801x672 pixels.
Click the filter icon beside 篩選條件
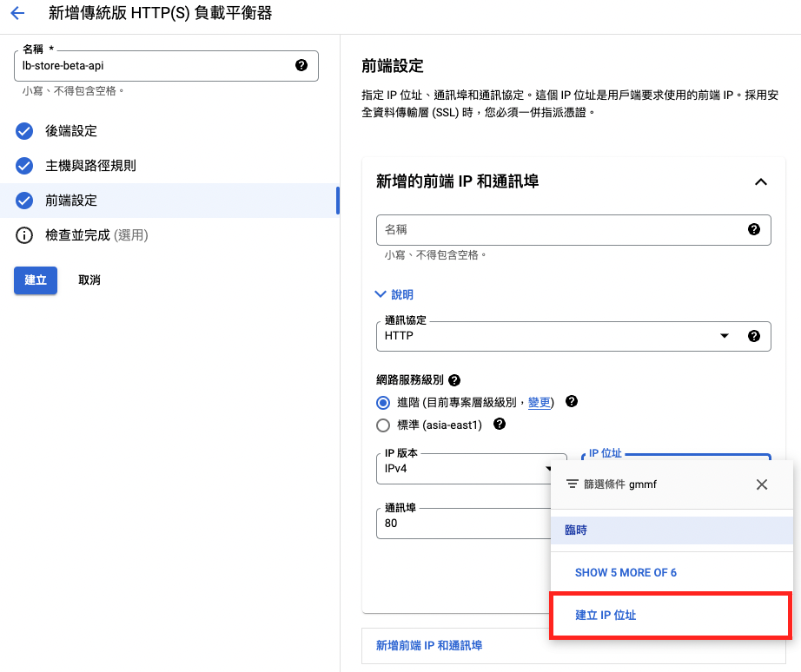(573, 484)
